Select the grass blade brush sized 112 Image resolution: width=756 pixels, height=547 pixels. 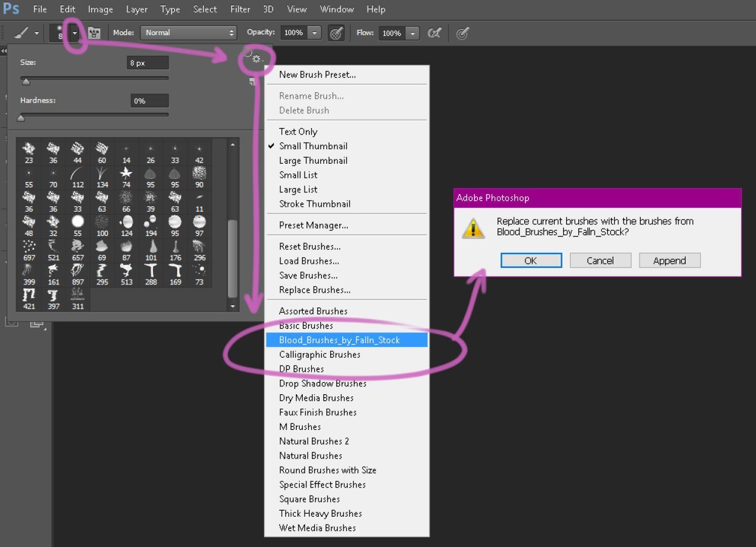[x=78, y=176]
